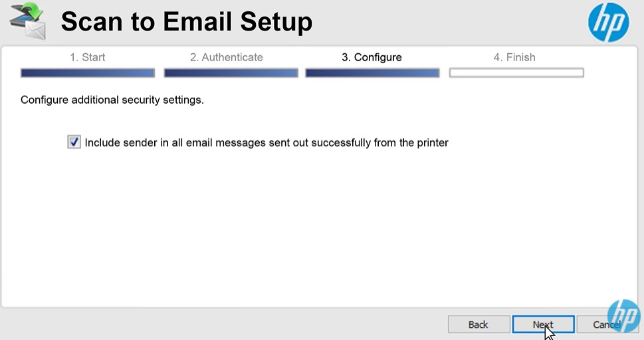Click the empty progress bar under 4. Finish
This screenshot has height=340, width=644.
point(516,73)
